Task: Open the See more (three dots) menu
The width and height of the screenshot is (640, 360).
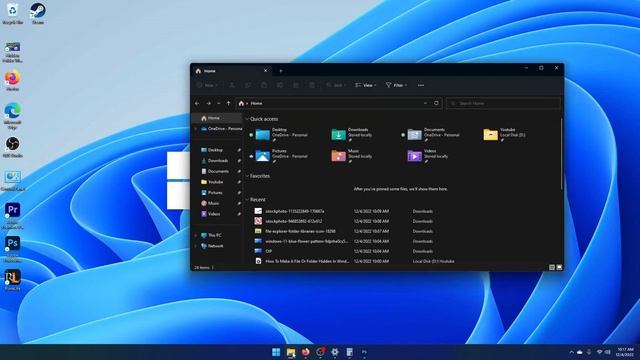Action: 421,85
